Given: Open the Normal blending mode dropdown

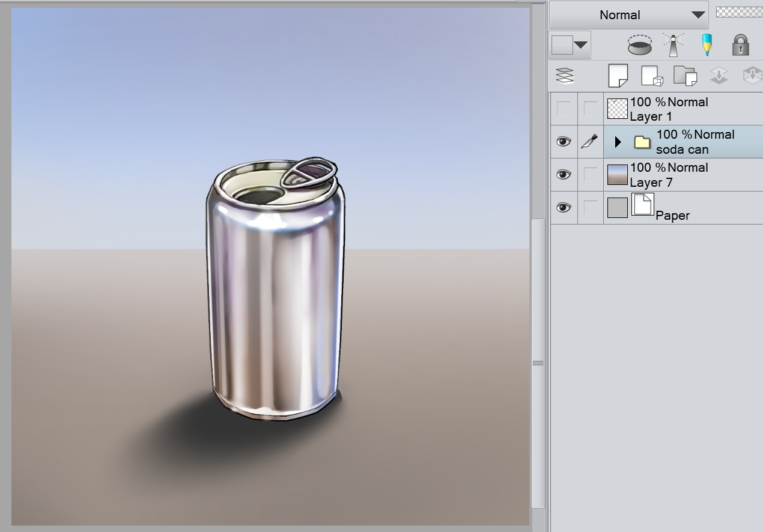Looking at the screenshot, I should point(628,15).
